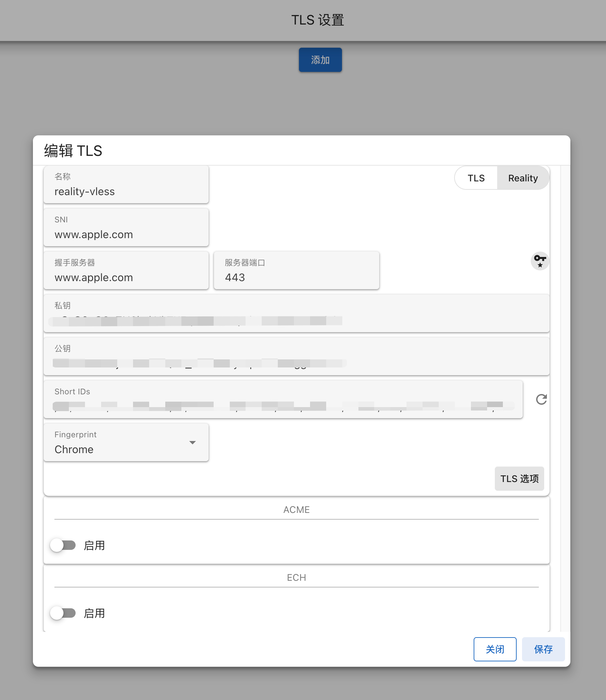The height and width of the screenshot is (700, 606).
Task: Edit the 握手服务器 handshake server field
Action: [126, 270]
